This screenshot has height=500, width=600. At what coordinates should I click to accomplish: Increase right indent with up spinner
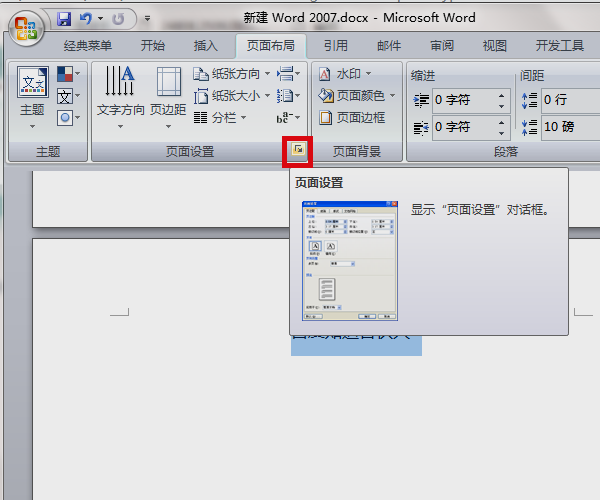[501, 122]
